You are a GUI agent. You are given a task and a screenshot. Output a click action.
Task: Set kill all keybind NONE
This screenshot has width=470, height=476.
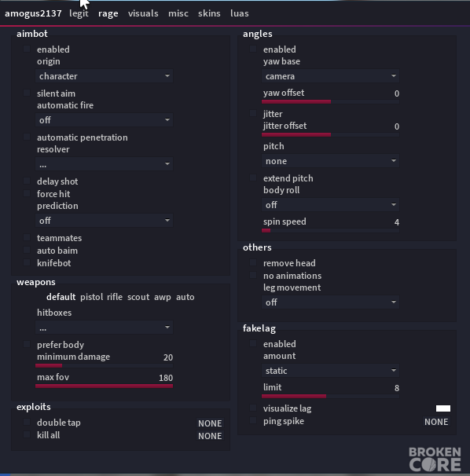coord(210,436)
